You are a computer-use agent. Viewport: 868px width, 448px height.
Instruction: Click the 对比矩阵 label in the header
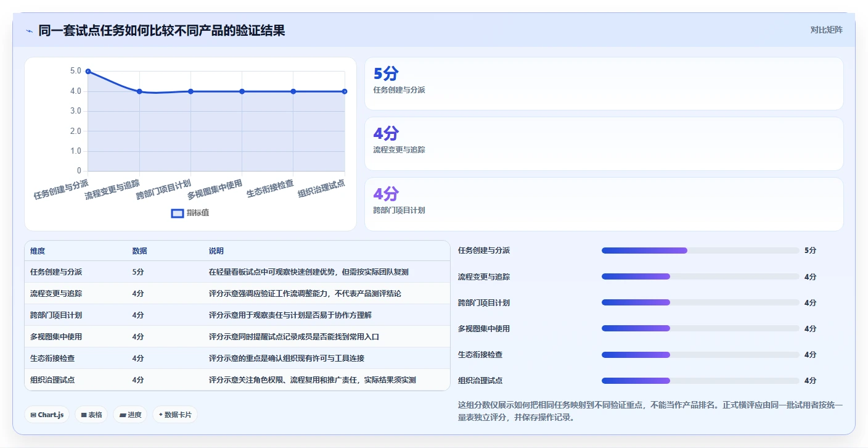pyautogui.click(x=826, y=30)
